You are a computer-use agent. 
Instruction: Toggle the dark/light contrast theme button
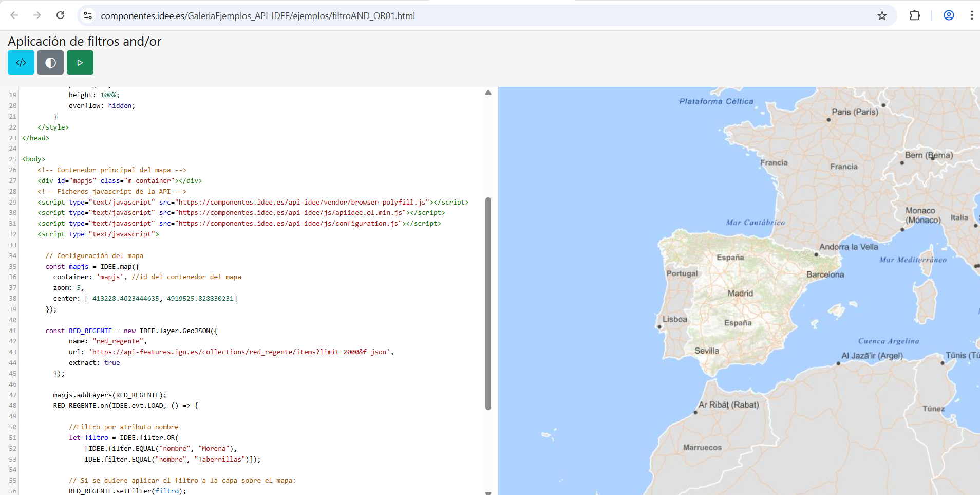50,63
